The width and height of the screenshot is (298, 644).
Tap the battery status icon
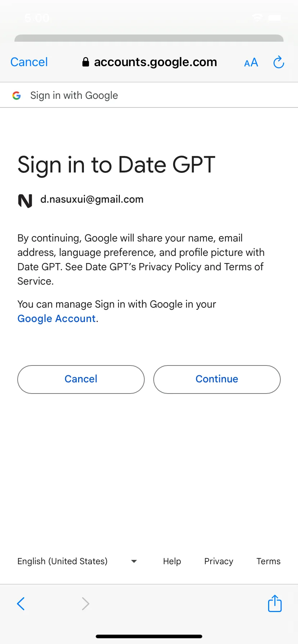point(276,17)
